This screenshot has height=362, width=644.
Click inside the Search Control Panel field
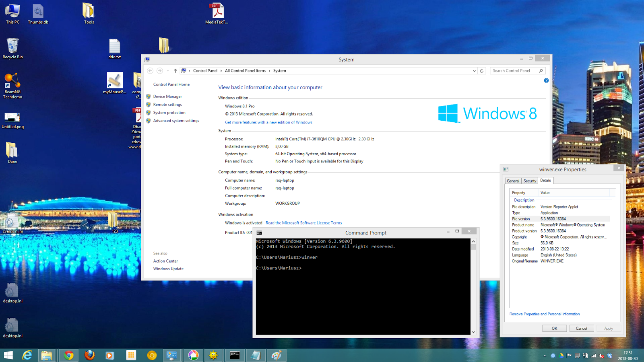(x=515, y=70)
